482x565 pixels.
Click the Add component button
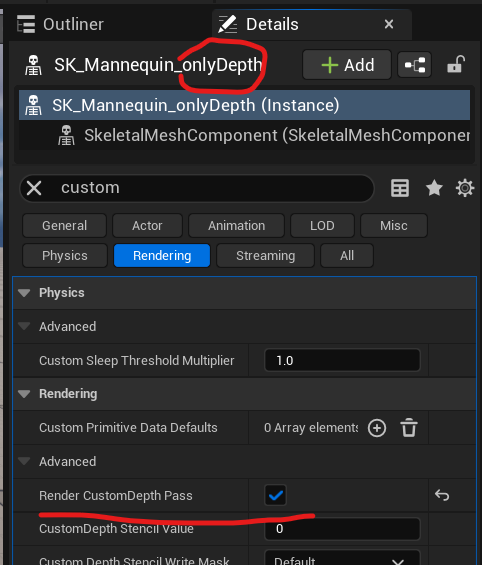347,65
